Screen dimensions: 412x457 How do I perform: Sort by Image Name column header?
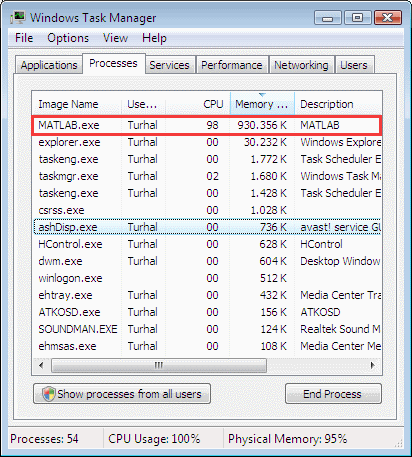77,104
